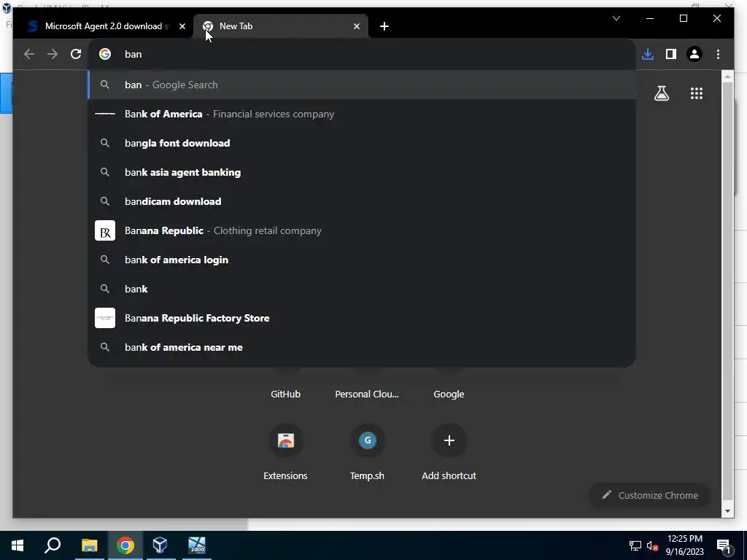Reload the current page
This screenshot has width=747, height=560.
pos(76,54)
